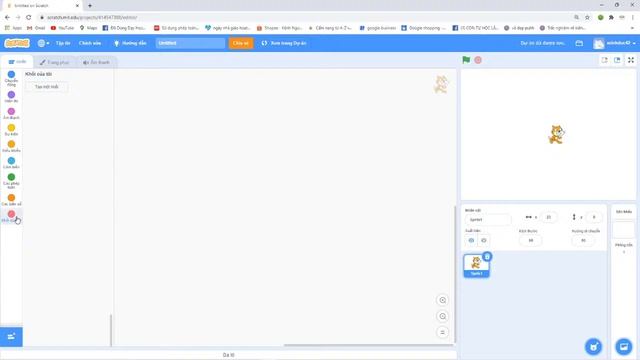The height and width of the screenshot is (360, 640).
Task: Open the Apps bookmark shortcut
Action: click(13, 28)
